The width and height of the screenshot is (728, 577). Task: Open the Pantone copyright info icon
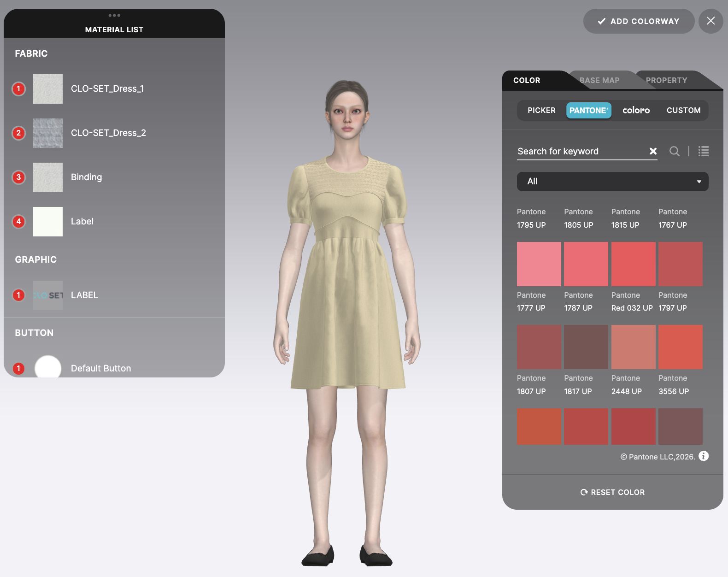tap(704, 456)
